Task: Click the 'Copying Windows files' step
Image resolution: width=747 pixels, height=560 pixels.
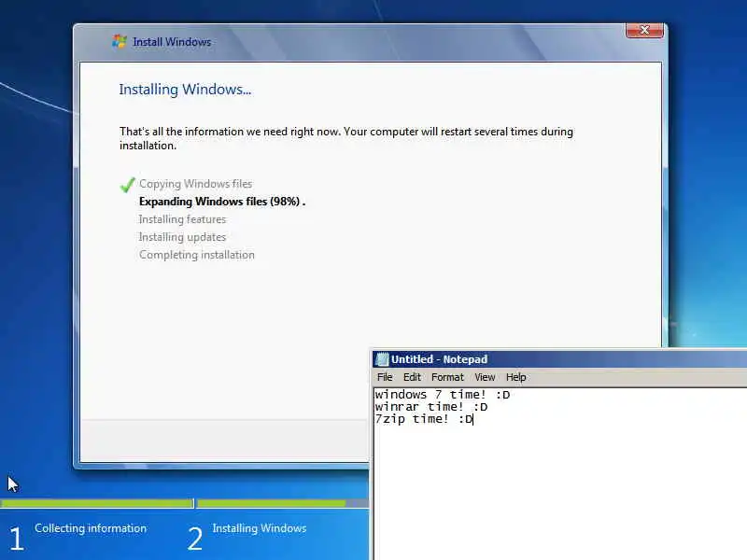Action: point(195,184)
